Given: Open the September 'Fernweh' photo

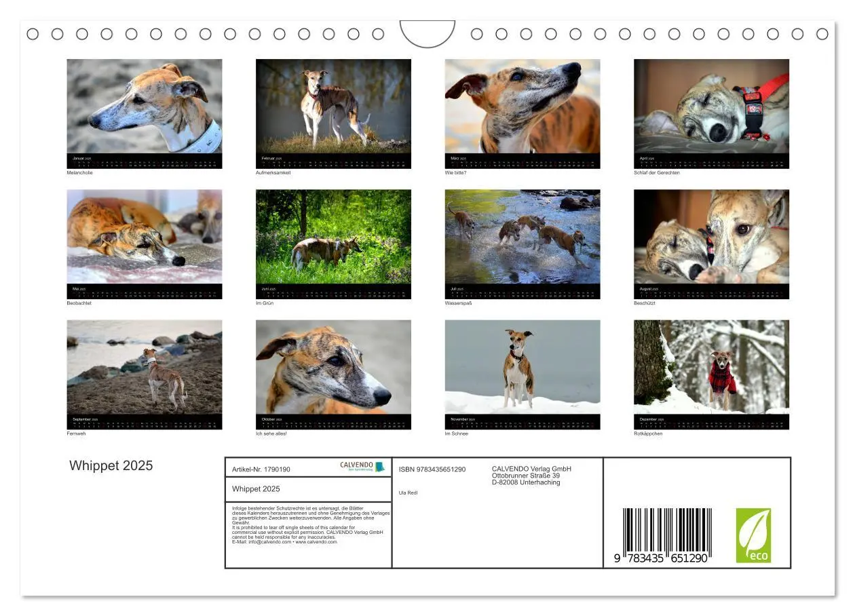Looking at the screenshot, I should [145, 367].
